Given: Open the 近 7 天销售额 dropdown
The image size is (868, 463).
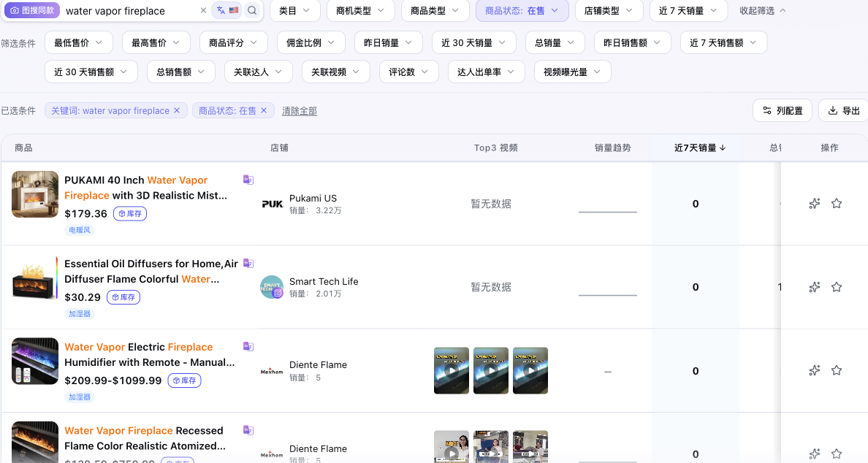Looking at the screenshot, I should point(723,42).
